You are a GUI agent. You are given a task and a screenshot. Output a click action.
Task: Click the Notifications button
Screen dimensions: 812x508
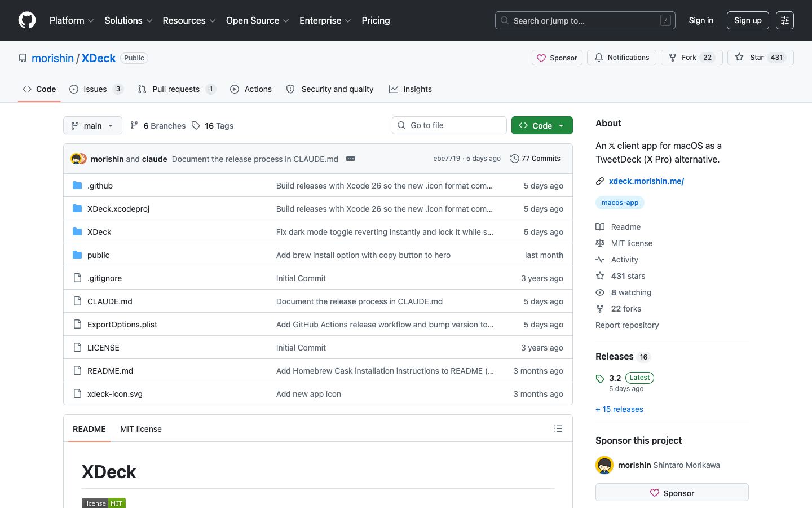[x=621, y=58]
